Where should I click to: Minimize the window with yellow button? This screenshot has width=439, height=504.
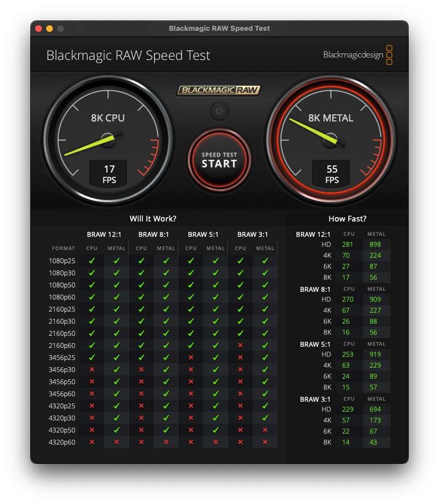(x=50, y=29)
